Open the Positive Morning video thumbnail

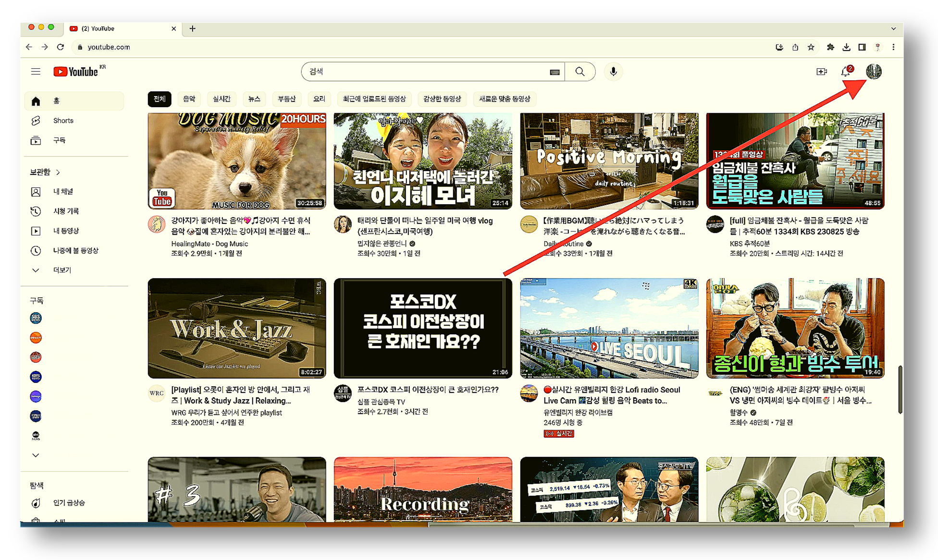coord(609,161)
